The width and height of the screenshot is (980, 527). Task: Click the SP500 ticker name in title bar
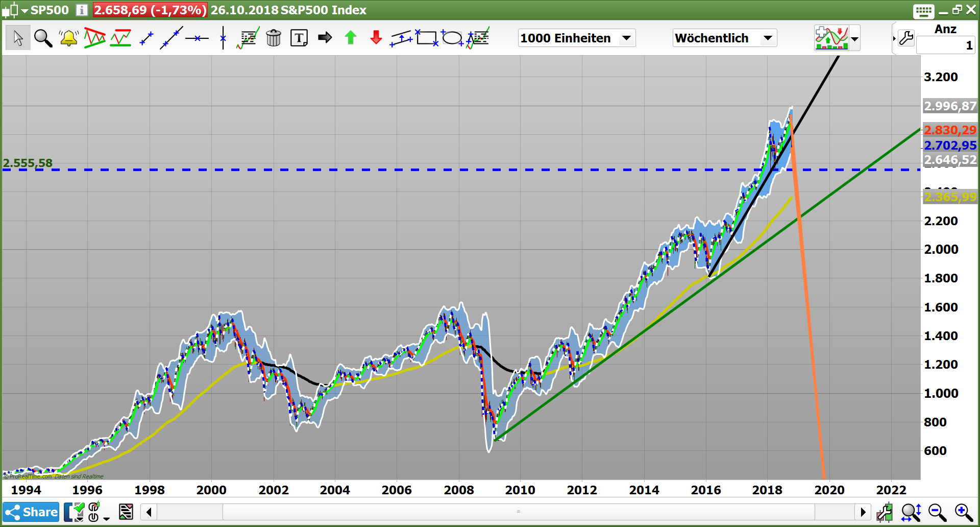point(50,10)
